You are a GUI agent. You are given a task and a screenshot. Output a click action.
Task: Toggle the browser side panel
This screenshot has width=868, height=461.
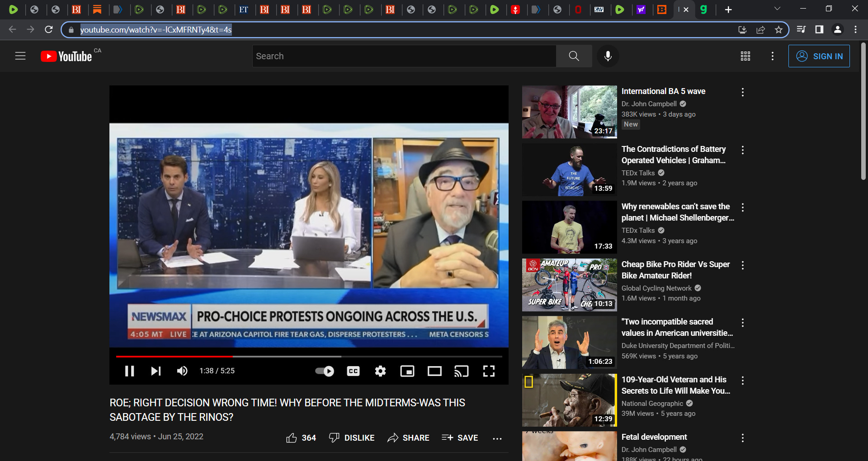tap(819, 29)
